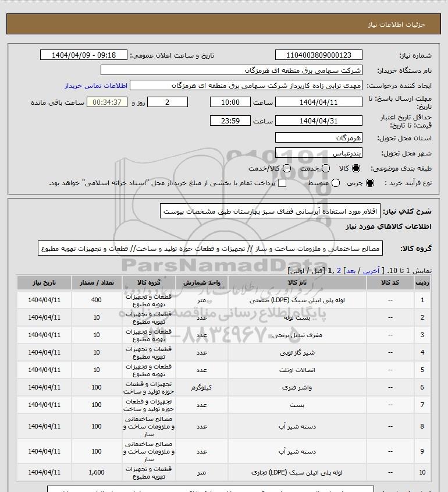Click item اتصالات اوتلت
The width and height of the screenshot is (448, 492).
[x=297, y=370]
